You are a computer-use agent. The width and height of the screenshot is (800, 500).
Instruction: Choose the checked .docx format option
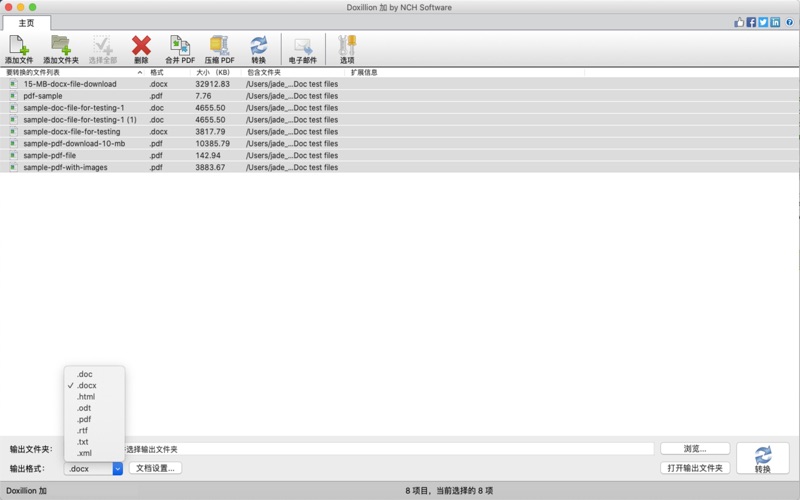tap(94, 385)
